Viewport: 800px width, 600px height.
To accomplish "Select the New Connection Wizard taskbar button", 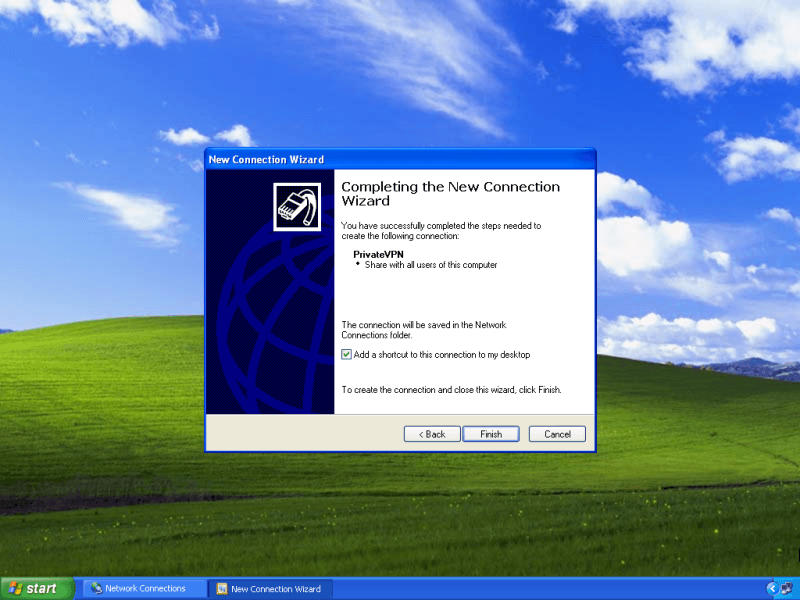I will coord(271,589).
